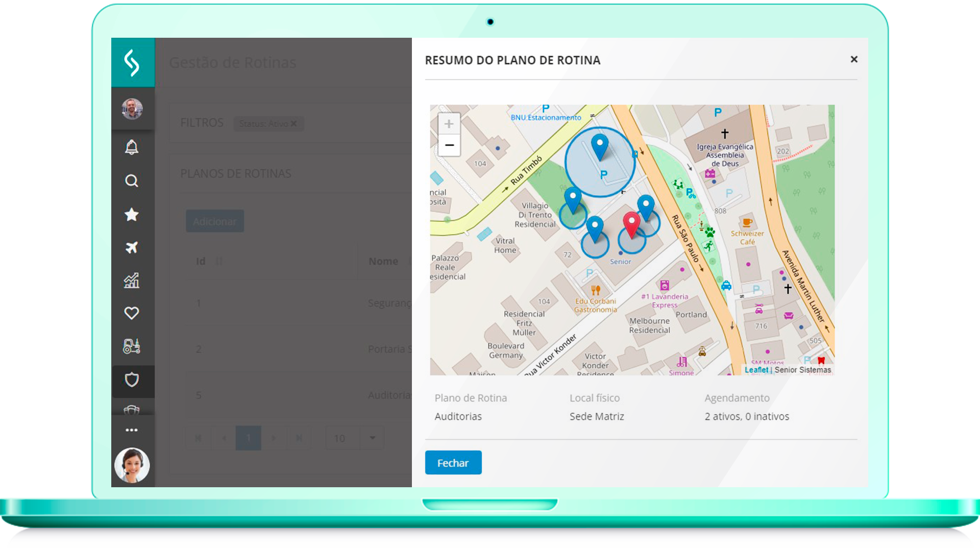Click the #1 Lavanderia Express icon
This screenshot has height=551, width=980.
pyautogui.click(x=665, y=285)
